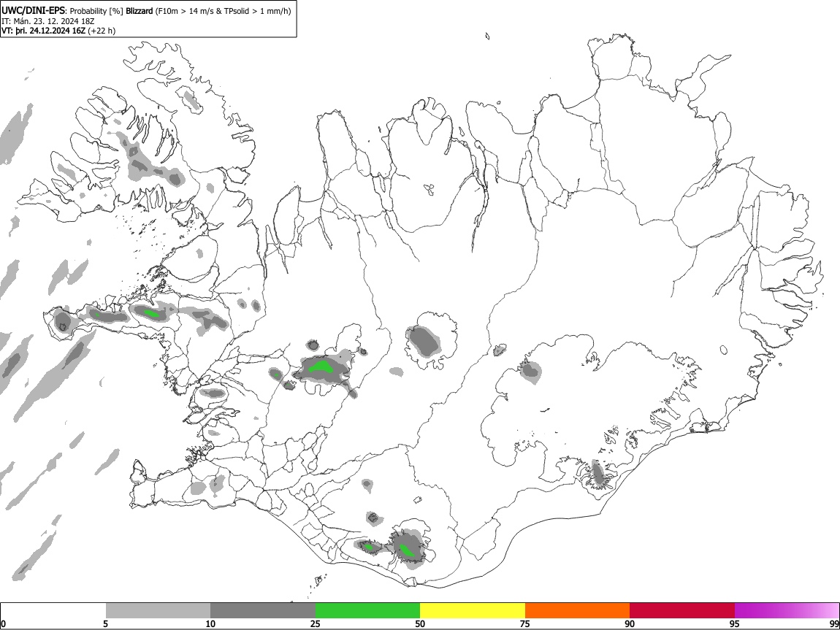Click the red 90-95% legend swatch
Image resolution: width=840 pixels, height=630 pixels.
pyautogui.click(x=682, y=611)
